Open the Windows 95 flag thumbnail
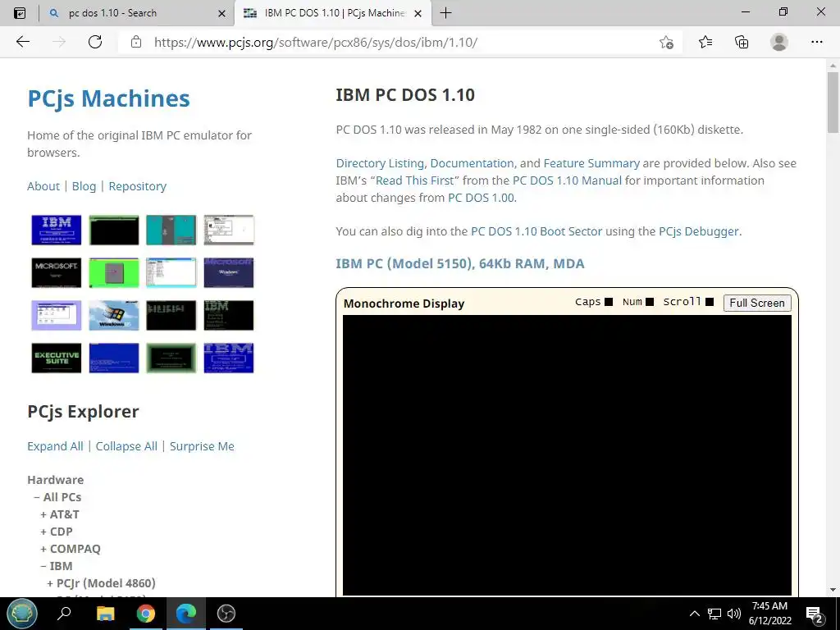 113,315
